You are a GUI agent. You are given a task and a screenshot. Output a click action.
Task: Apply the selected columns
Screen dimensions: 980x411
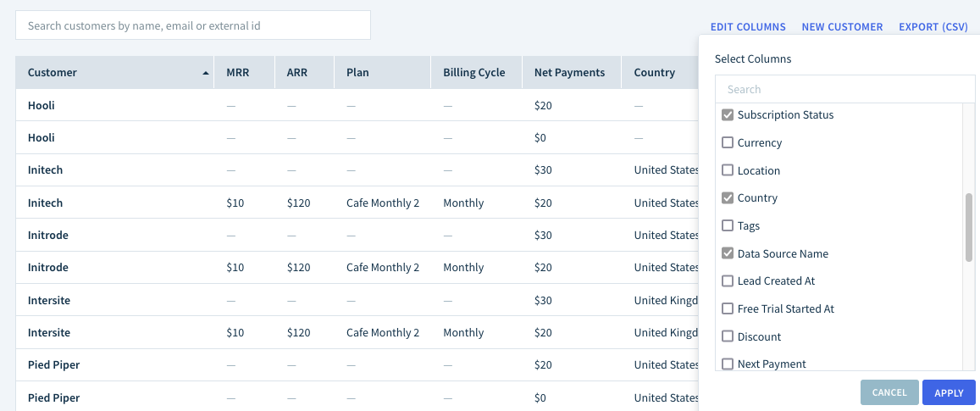(948, 393)
